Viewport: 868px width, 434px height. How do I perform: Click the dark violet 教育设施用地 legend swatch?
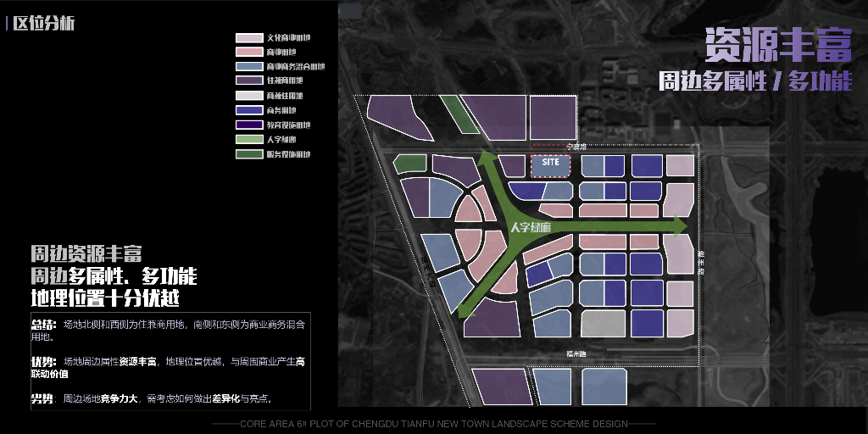tap(249, 125)
